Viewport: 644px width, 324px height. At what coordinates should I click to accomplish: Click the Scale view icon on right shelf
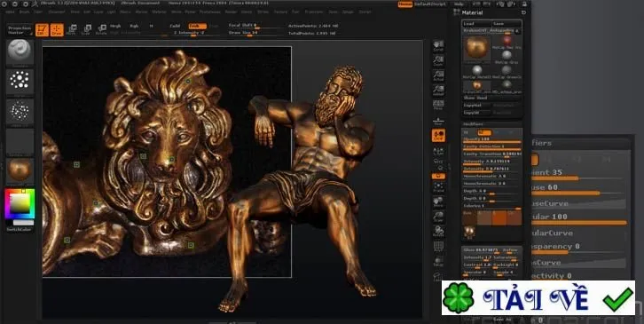pyautogui.click(x=438, y=217)
